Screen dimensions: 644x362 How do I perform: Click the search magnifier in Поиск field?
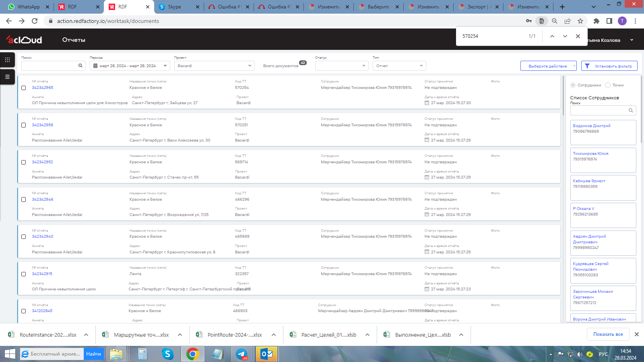coord(80,66)
